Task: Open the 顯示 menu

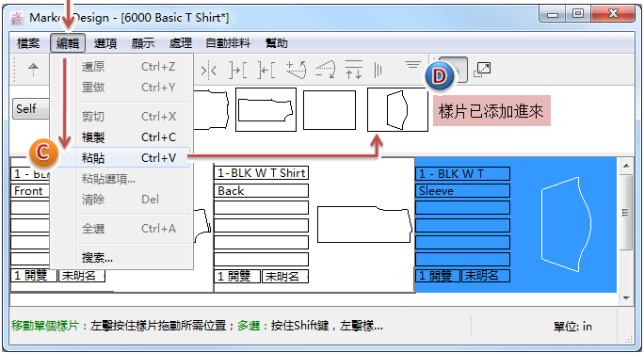Action: click(143, 43)
